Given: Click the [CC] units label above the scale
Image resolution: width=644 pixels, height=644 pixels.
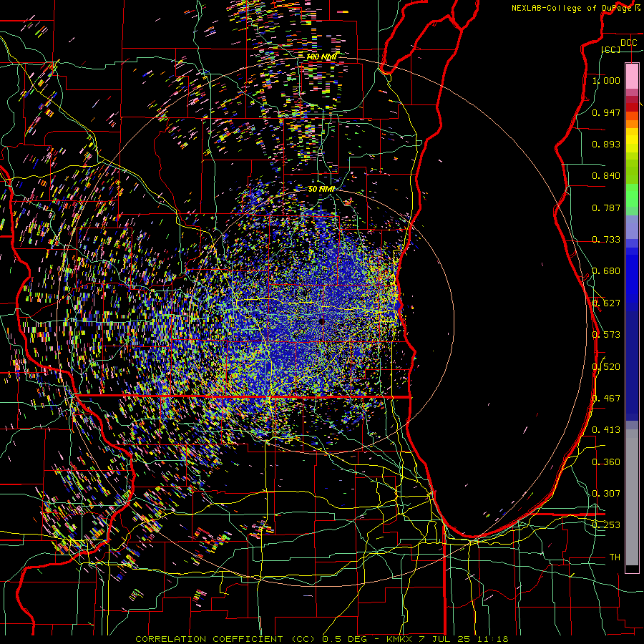Looking at the screenshot, I should (x=611, y=49).
